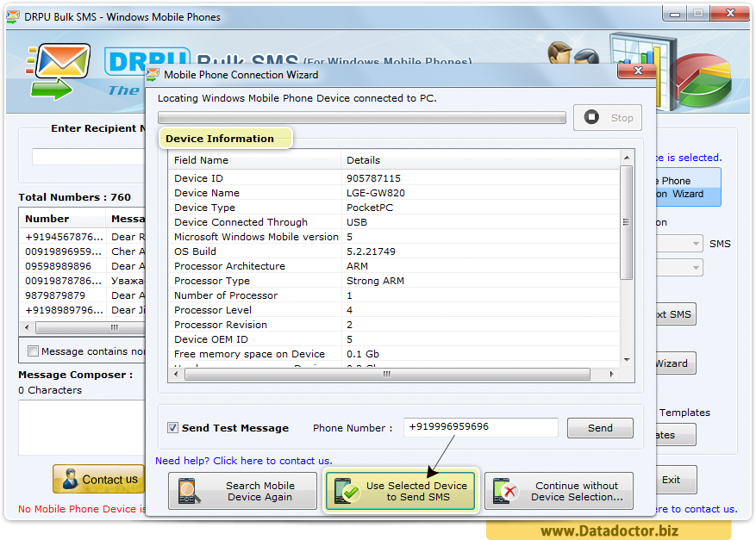The image size is (756, 540).
Task: Select the Processor Type row
Action: 394,281
